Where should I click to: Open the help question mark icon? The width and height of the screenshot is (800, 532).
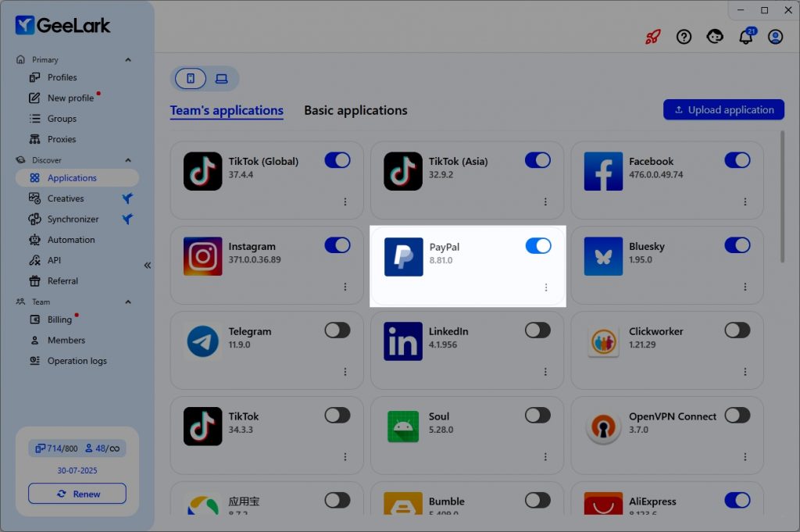click(x=684, y=37)
